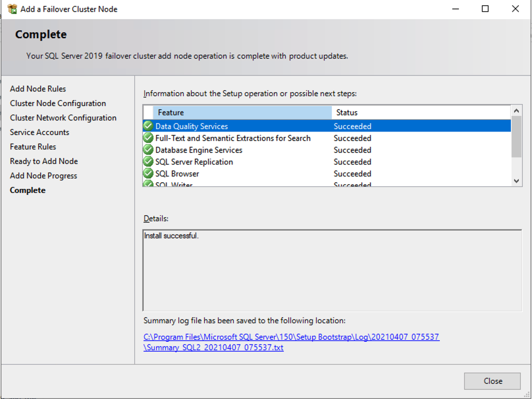532x399 pixels.
Task: Minimize the Add a Failover Cluster Node window
Action: [456, 9]
